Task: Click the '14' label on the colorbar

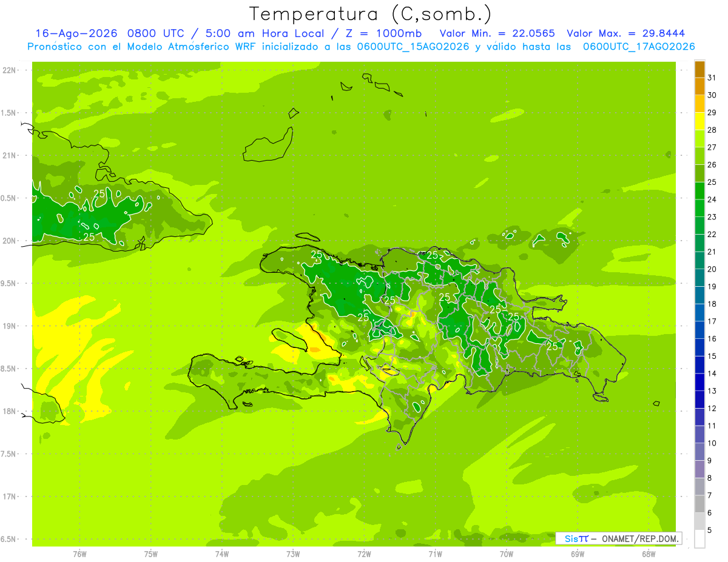Action: 712,373
